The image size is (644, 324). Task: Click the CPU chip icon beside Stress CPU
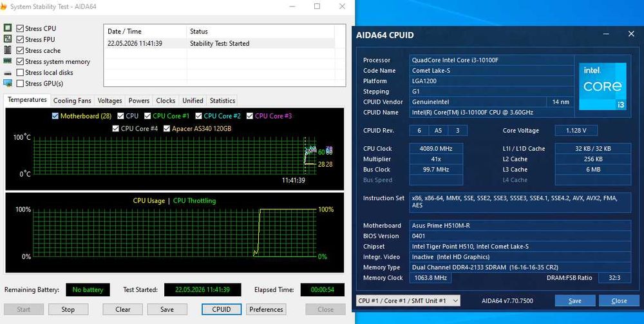(x=7, y=28)
